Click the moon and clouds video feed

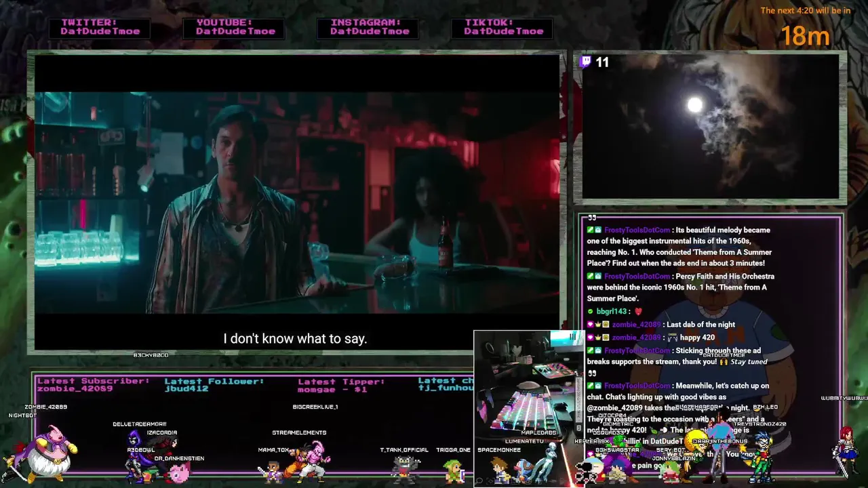710,127
